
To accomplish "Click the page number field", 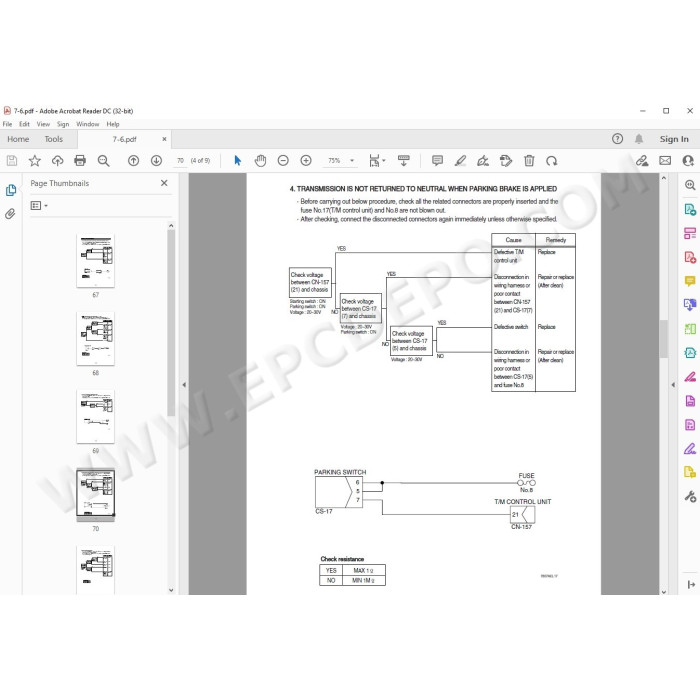I will [180, 161].
